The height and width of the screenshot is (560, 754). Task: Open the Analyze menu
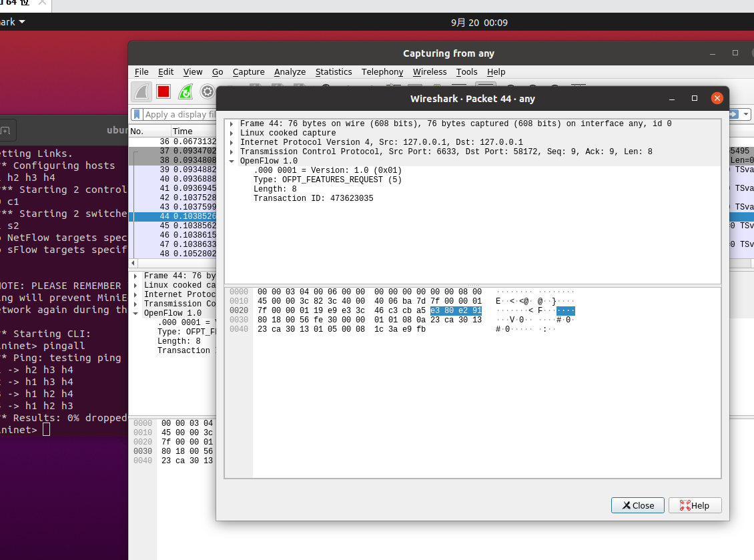coord(290,71)
